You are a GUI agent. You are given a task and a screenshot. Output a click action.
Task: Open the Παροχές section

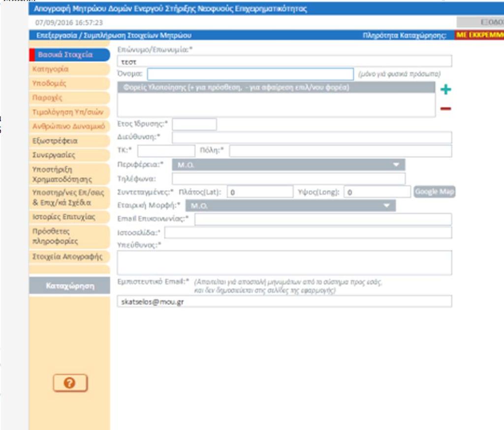(x=69, y=98)
